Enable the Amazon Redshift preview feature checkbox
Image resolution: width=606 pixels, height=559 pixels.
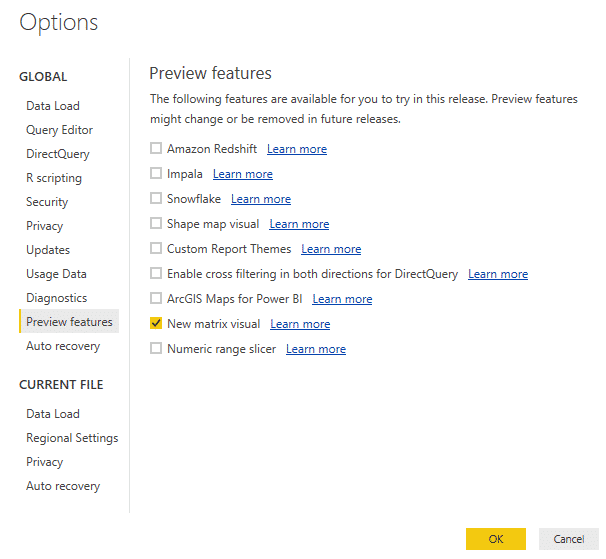click(x=155, y=149)
